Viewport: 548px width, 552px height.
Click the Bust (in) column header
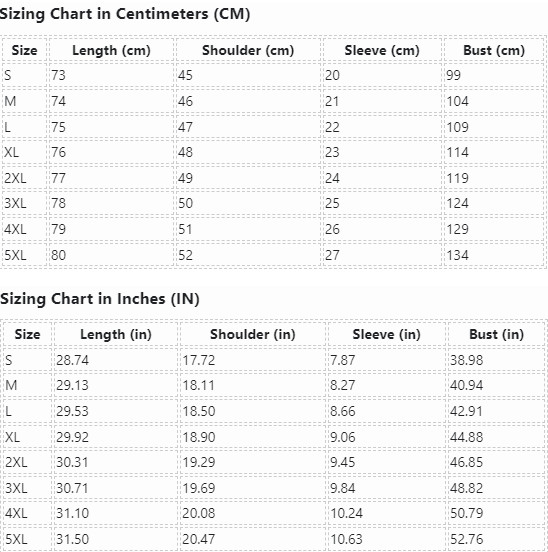(496, 334)
